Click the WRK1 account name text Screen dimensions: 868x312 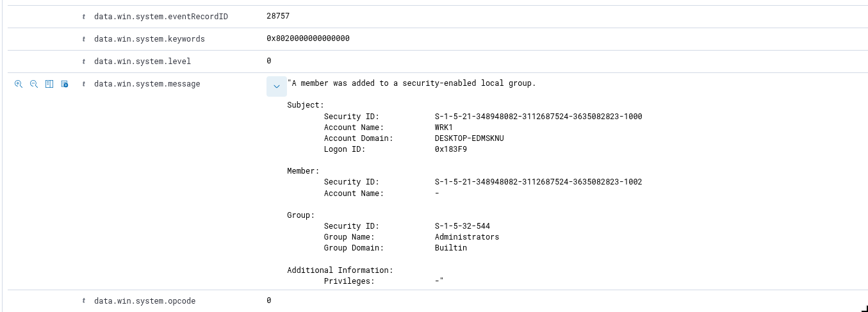click(444, 127)
